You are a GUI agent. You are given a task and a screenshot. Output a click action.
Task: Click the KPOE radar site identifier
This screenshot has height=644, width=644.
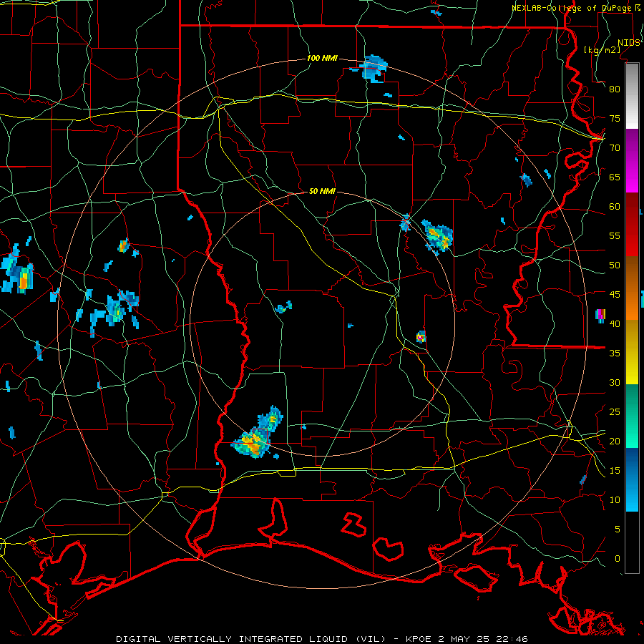tap(419, 639)
